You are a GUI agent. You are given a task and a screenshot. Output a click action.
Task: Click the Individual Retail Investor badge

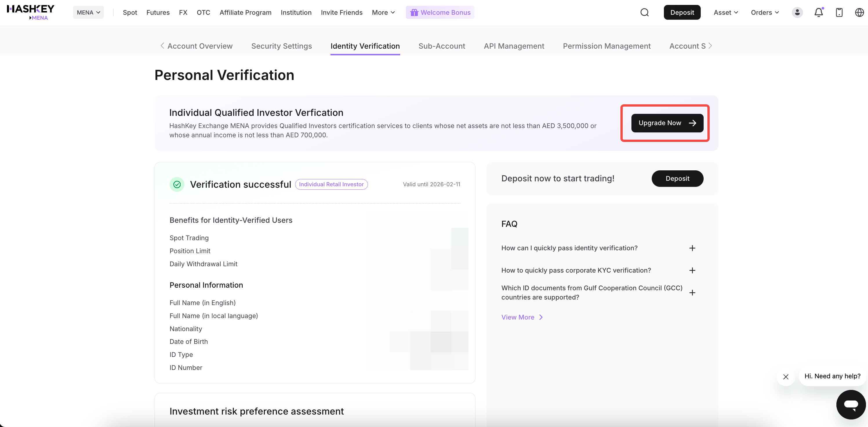click(x=331, y=184)
